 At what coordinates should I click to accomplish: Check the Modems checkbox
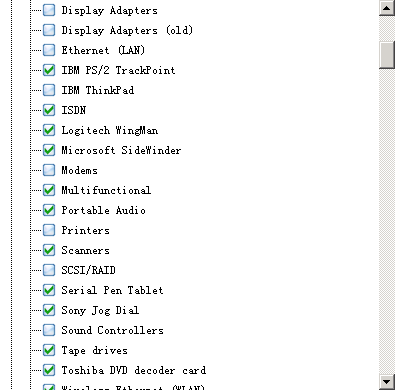point(49,170)
